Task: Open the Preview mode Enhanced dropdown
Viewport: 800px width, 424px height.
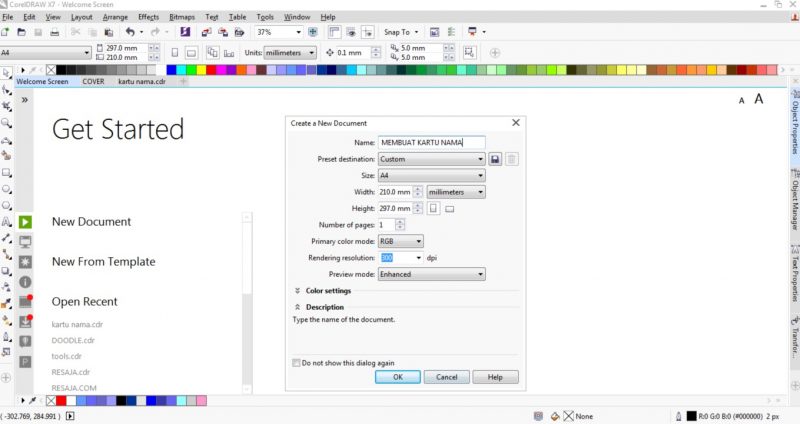Action: point(432,274)
